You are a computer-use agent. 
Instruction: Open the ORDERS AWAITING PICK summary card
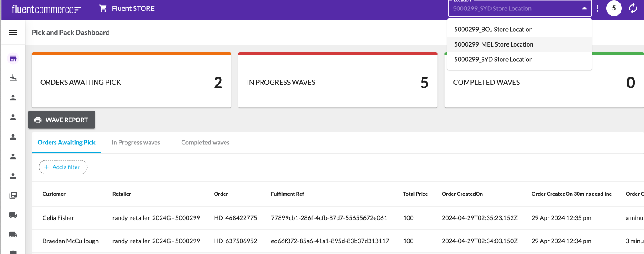click(131, 82)
